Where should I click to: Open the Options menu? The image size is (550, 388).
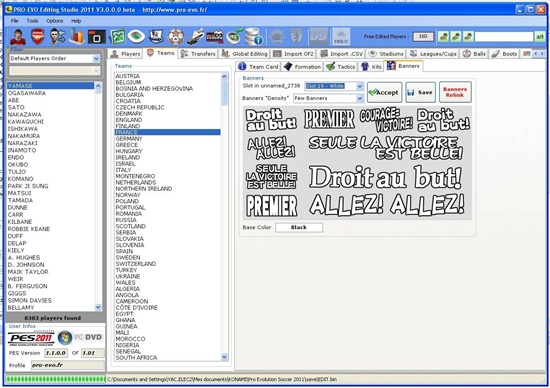pyautogui.click(x=55, y=21)
